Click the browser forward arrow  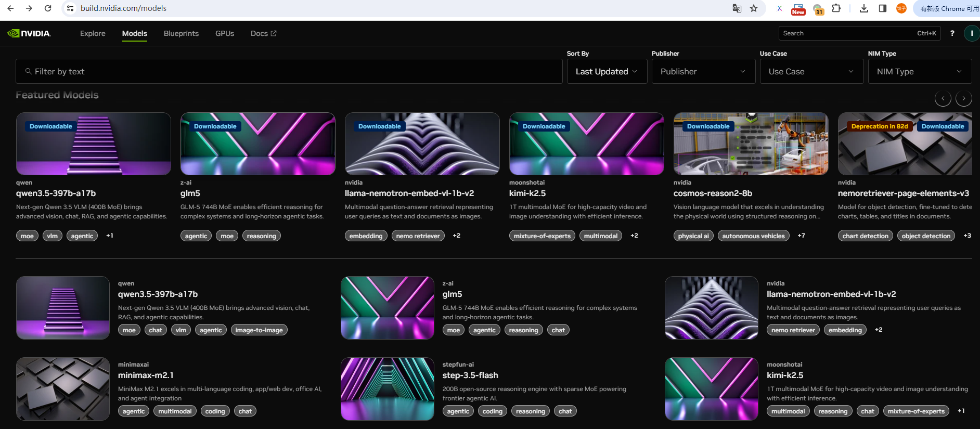pos(29,8)
